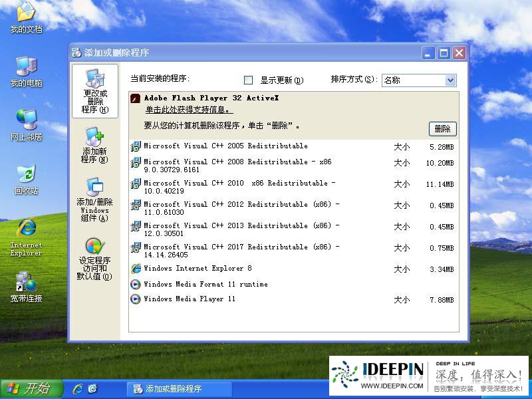Screen dimensions: 532x399
Task: Open the 单击此处获得支持信息 link
Action: click(189, 110)
